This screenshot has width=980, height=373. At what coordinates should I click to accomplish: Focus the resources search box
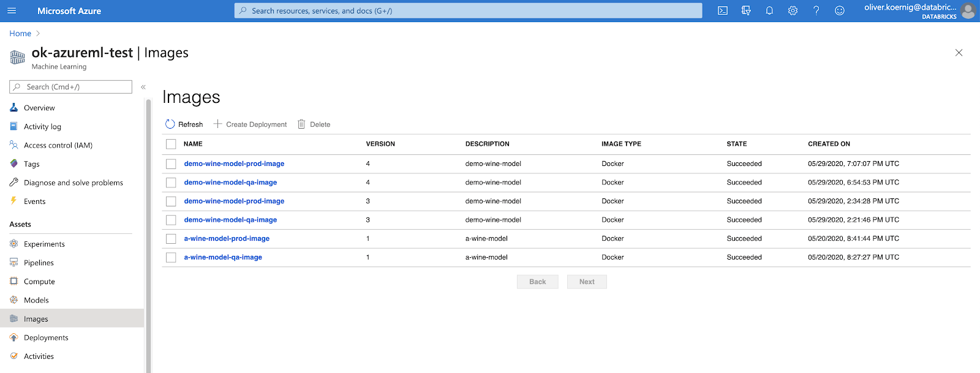click(468, 10)
